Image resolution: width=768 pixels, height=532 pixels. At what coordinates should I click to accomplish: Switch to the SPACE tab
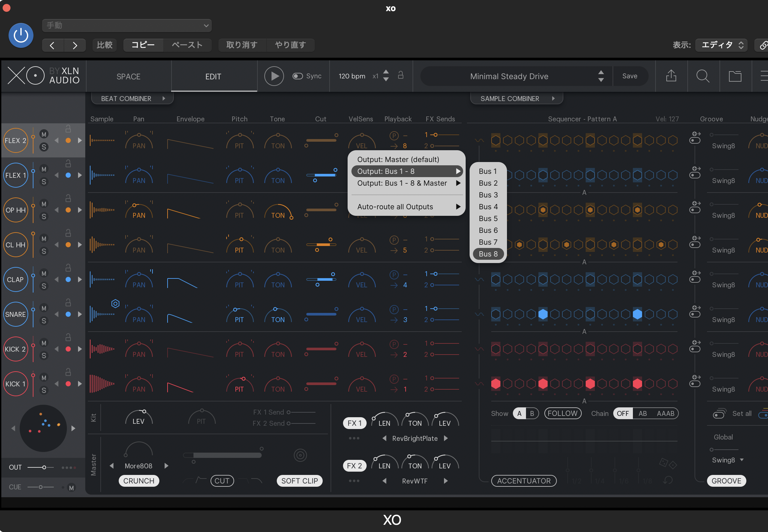[x=128, y=76]
